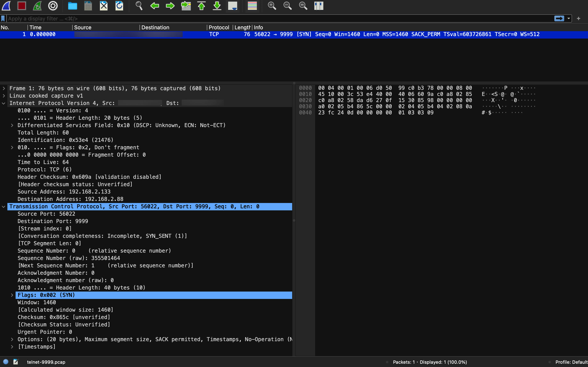Click the find packet magnifier icon

click(x=139, y=6)
